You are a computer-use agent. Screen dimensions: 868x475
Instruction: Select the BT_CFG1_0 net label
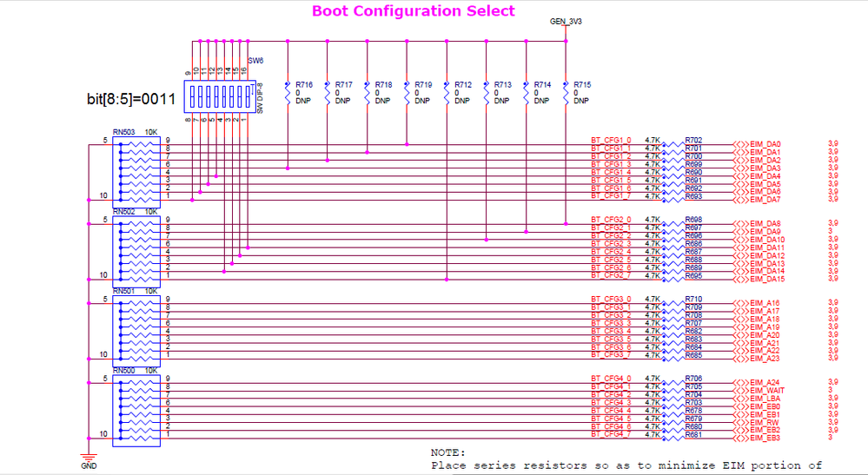coord(611,141)
